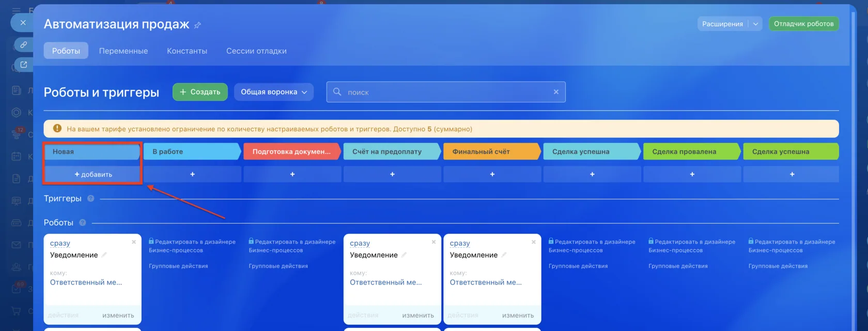Open the help icon next to Роботы heading
Image resolution: width=868 pixels, height=331 pixels.
point(83,223)
